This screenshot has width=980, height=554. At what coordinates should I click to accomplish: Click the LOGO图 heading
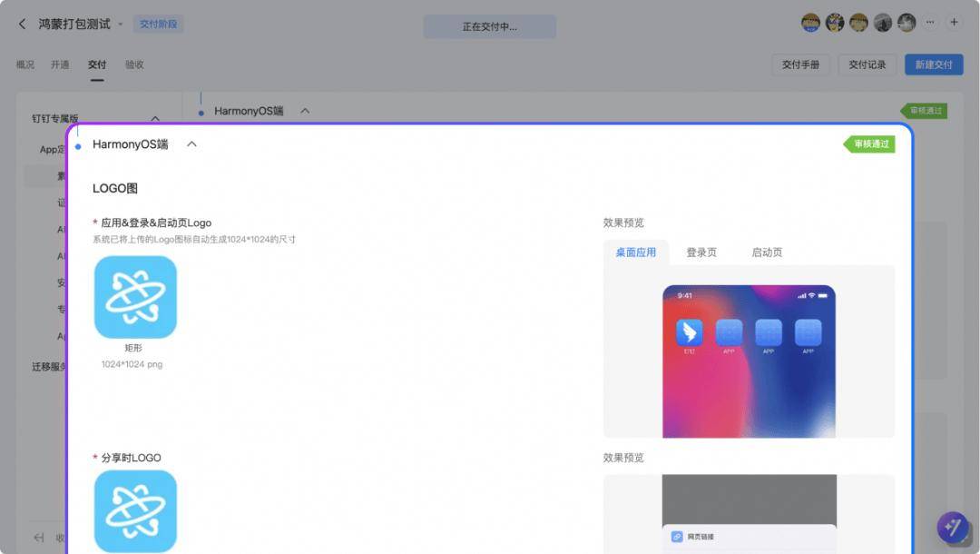115,188
